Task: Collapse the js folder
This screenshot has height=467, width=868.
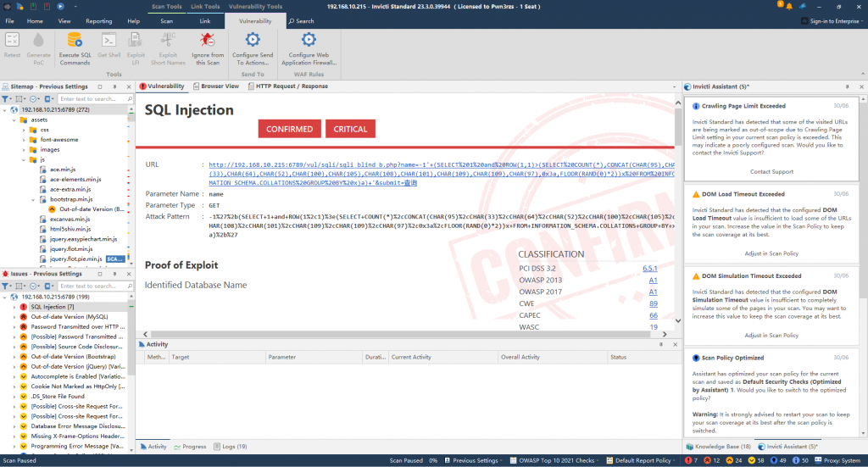Action: [24, 160]
